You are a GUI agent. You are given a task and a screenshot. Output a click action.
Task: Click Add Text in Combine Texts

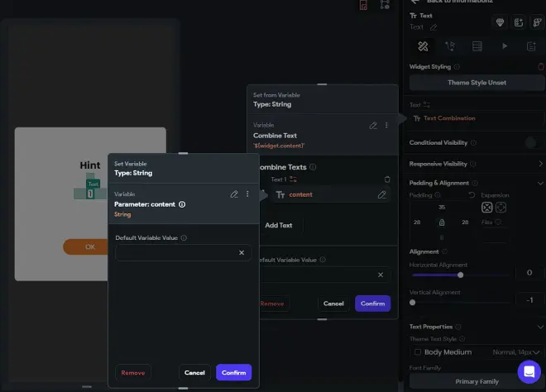pyautogui.click(x=279, y=225)
